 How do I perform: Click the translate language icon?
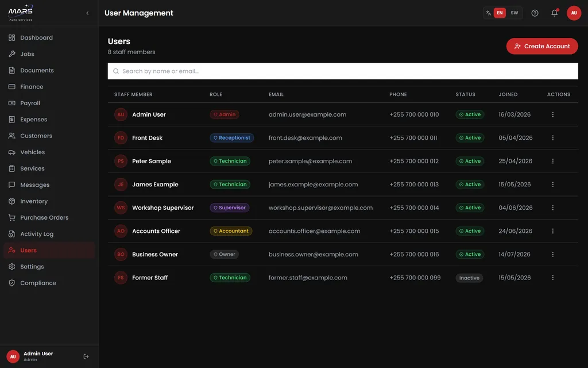[x=488, y=13]
